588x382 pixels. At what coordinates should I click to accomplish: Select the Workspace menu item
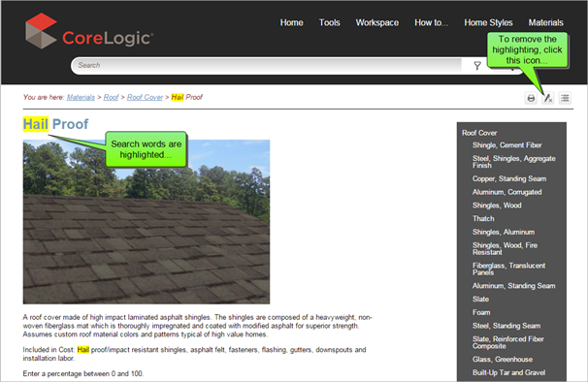376,23
